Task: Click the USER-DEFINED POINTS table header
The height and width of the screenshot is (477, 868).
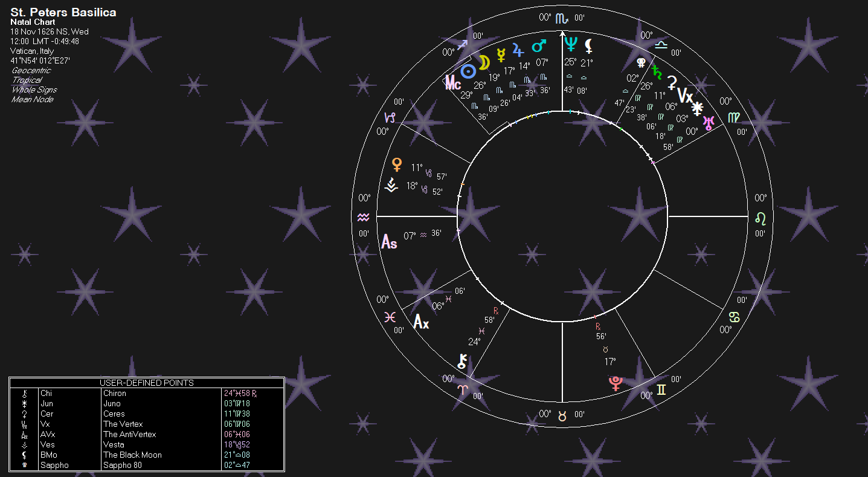Action: pos(146,383)
